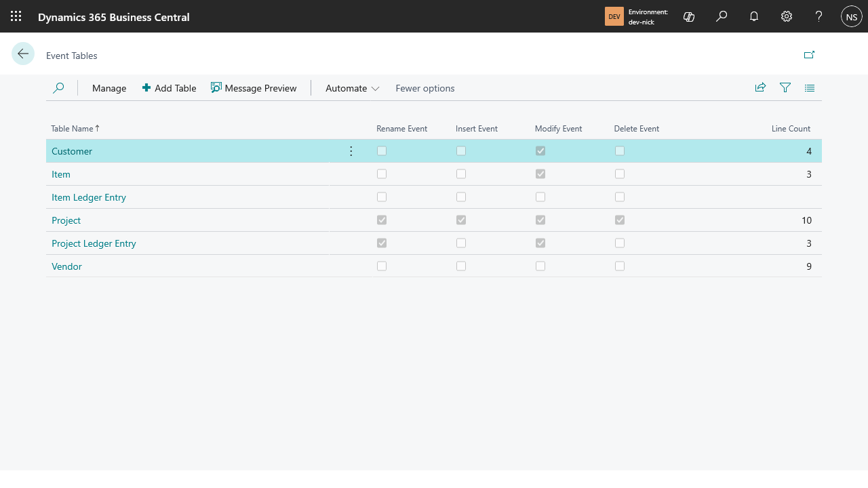Open the Customer table link
This screenshot has height=488, width=868.
click(x=72, y=151)
